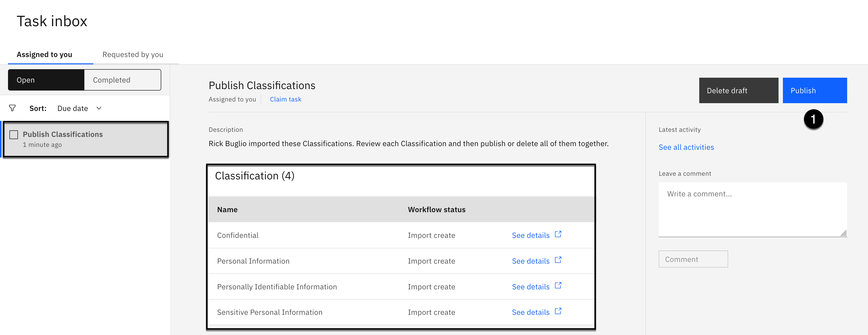Expand the Due date sort dropdown

73,108
